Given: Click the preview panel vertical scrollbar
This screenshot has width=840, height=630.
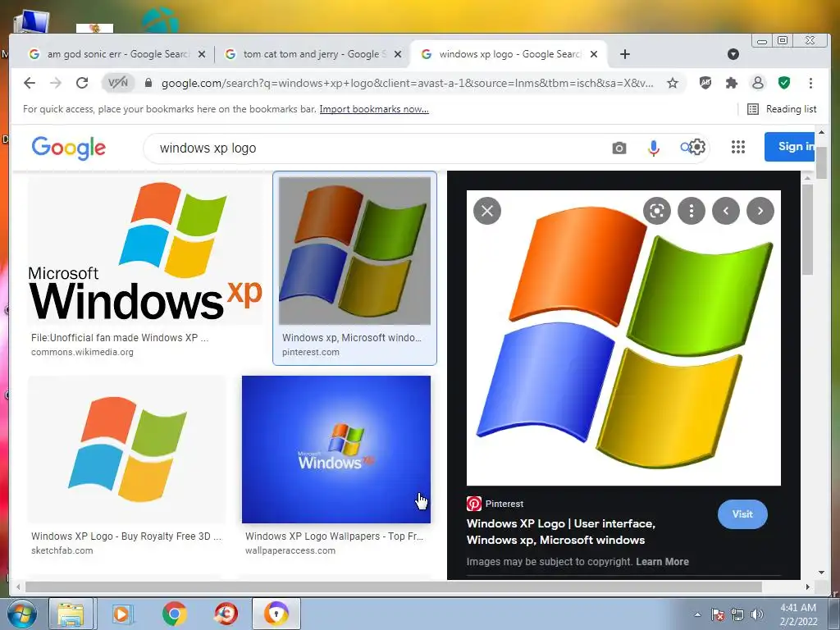Looking at the screenshot, I should 807,230.
